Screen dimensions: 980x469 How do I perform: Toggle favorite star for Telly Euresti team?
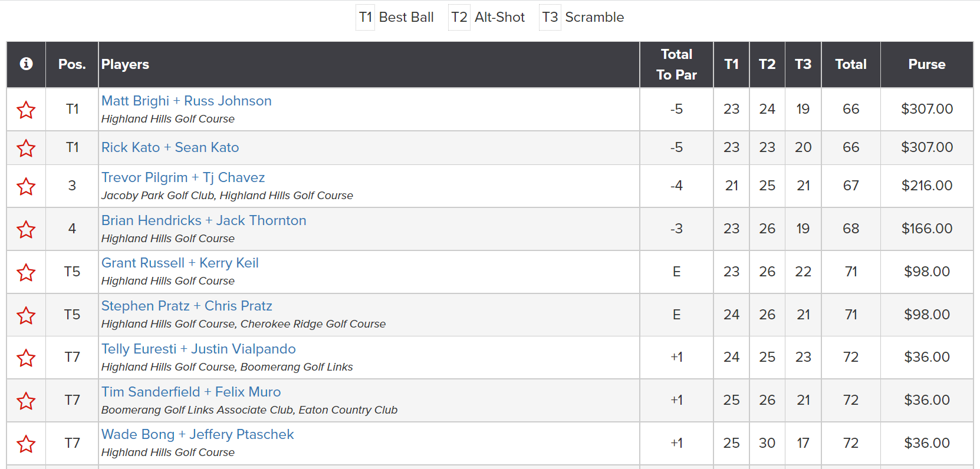coord(26,358)
